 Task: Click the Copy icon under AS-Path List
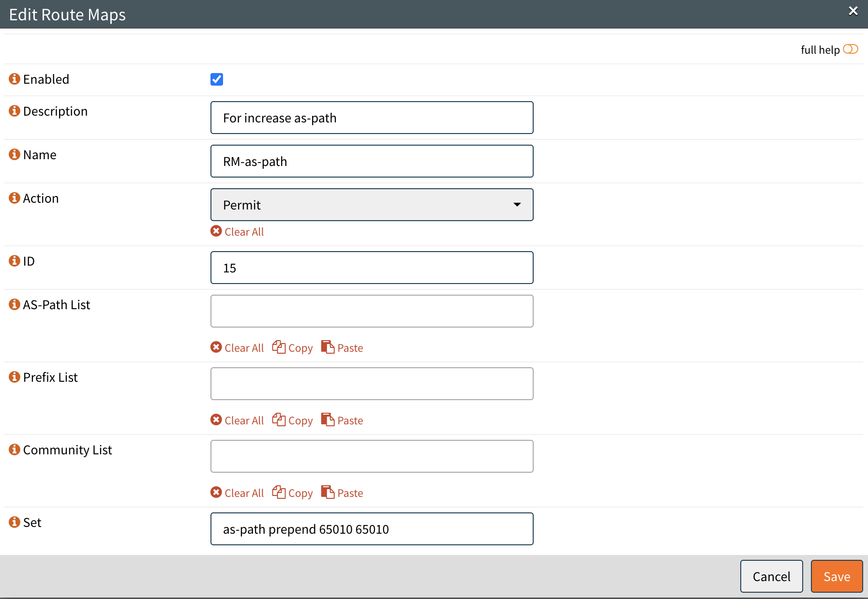coord(279,347)
